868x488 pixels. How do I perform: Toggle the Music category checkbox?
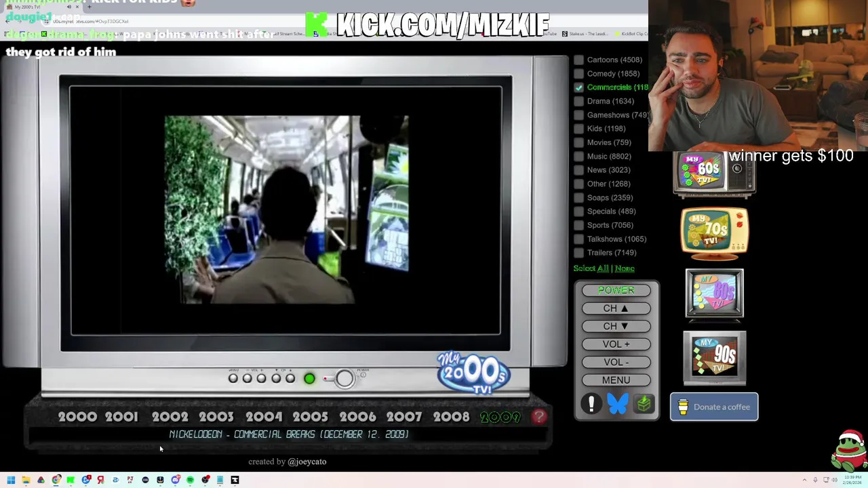578,156
